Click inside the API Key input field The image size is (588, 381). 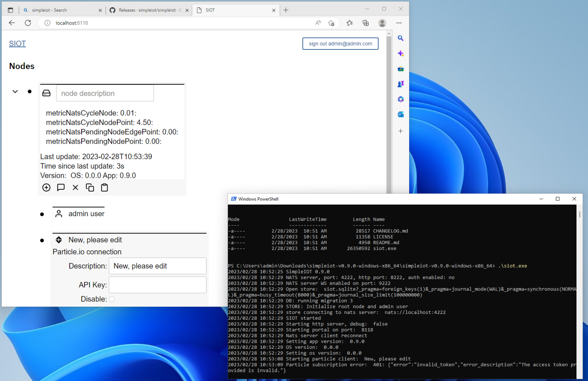(x=157, y=284)
